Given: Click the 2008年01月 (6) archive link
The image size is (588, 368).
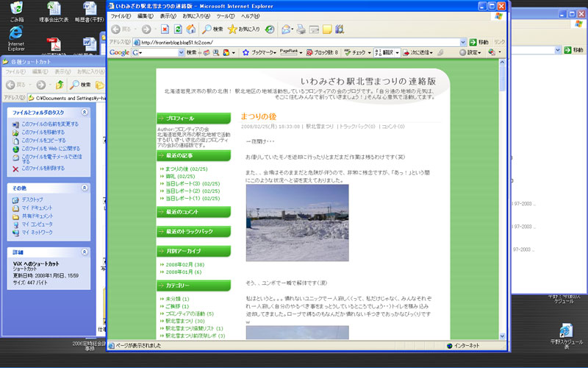Looking at the screenshot, I should click(183, 272).
